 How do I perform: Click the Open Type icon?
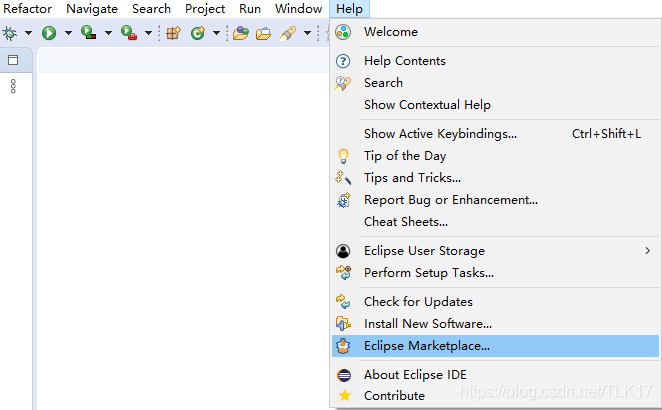[241, 33]
